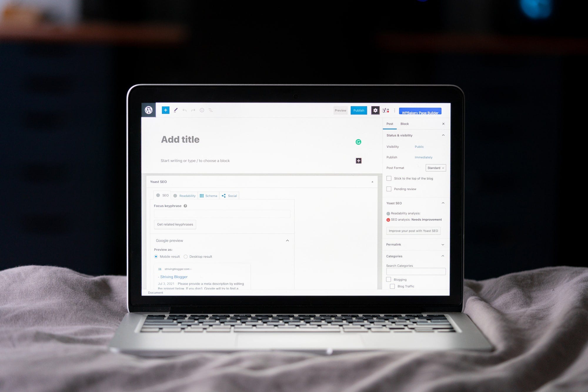The height and width of the screenshot is (392, 588).
Task: Enable the Blog Traffic category checkbox
Action: pos(392,286)
